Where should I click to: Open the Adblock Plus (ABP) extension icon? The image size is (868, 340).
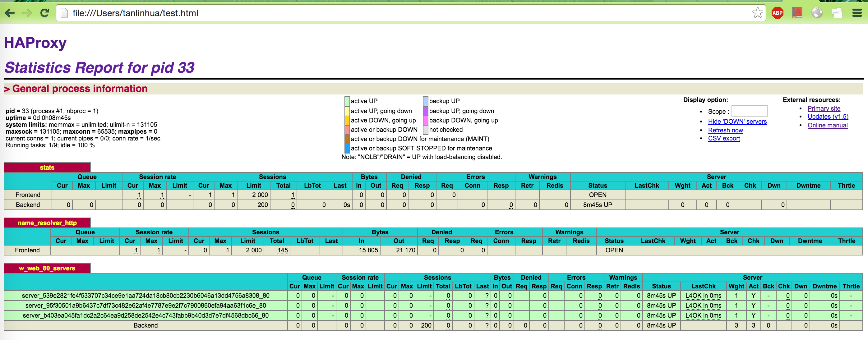pos(777,13)
